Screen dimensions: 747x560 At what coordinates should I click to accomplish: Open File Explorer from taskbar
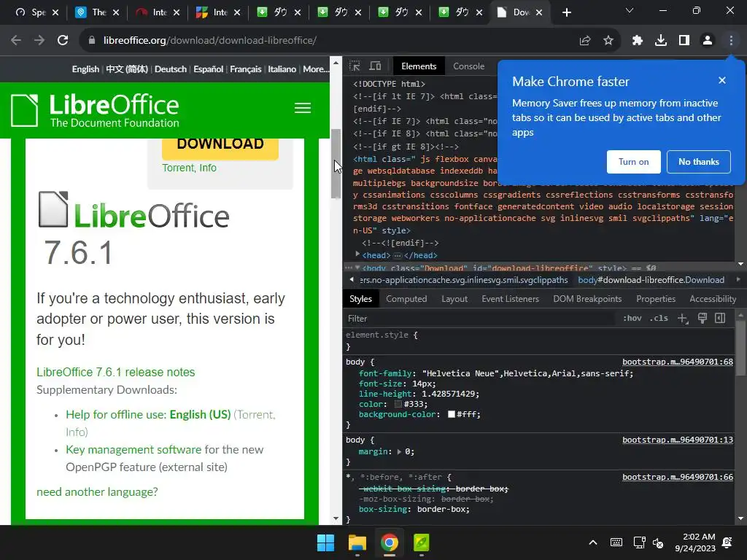[357, 542]
